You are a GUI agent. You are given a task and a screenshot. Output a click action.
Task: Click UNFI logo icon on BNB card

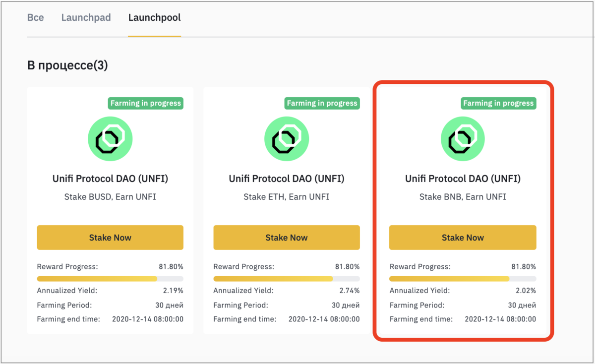[463, 139]
